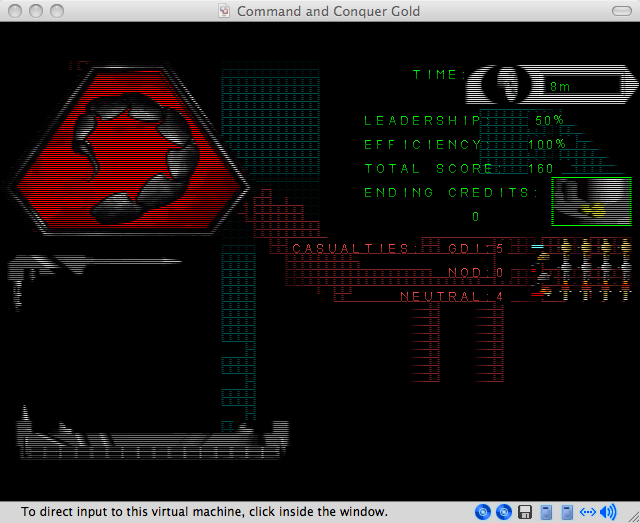640x523 pixels.
Task: Click the red close window button
Action: coord(15,11)
